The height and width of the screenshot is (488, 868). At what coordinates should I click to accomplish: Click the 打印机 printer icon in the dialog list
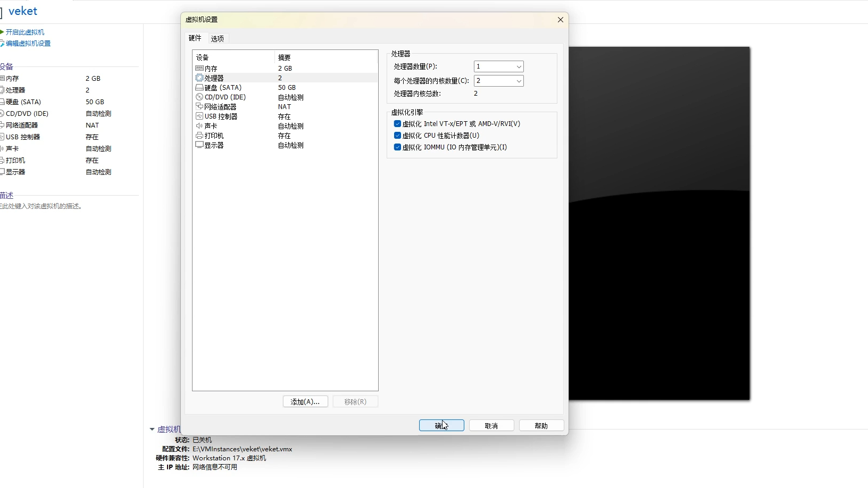click(199, 136)
